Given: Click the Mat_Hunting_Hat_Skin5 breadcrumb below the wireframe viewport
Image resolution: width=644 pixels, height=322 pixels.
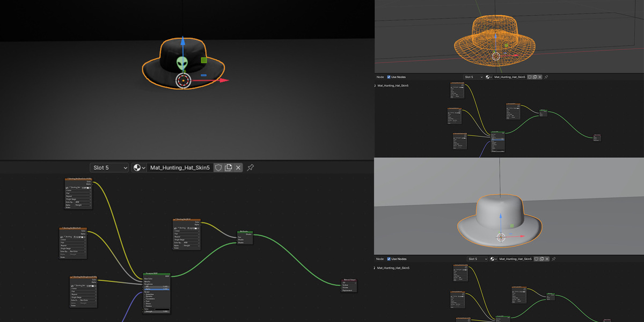Looking at the screenshot, I should pos(393,85).
